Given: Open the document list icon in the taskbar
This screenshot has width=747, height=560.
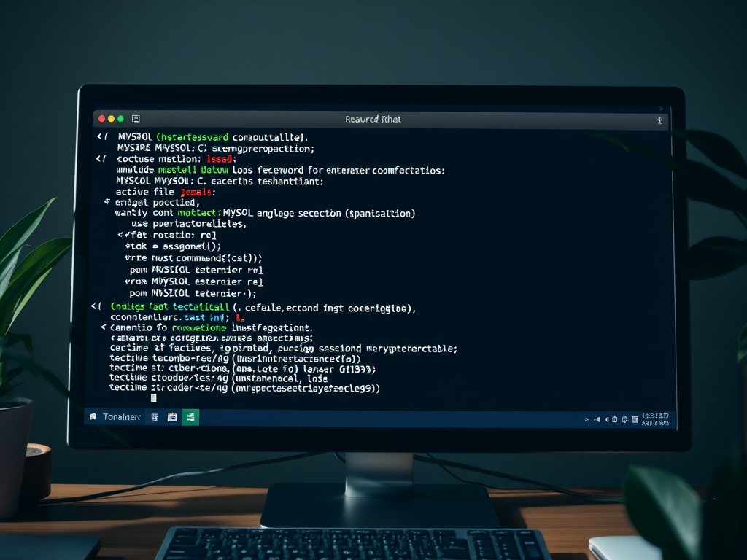Looking at the screenshot, I should (x=155, y=418).
